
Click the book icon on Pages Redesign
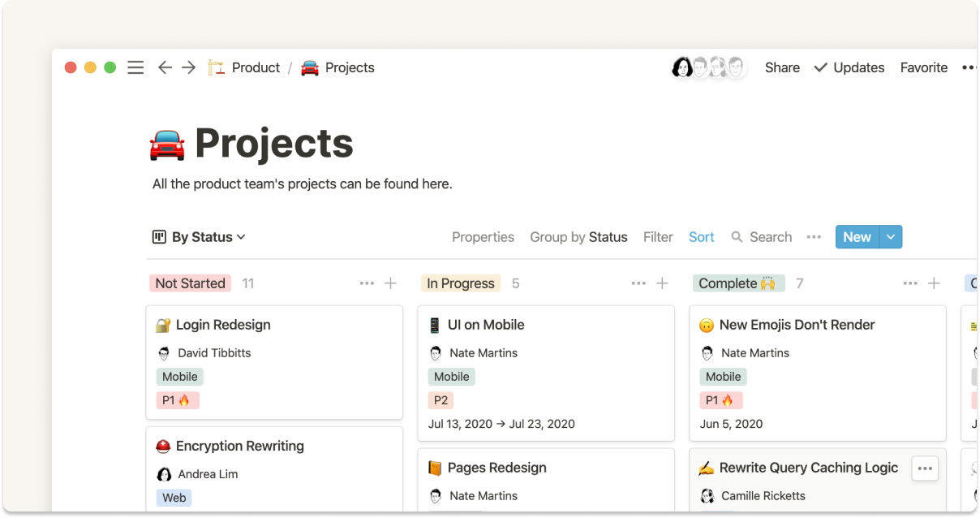435,468
